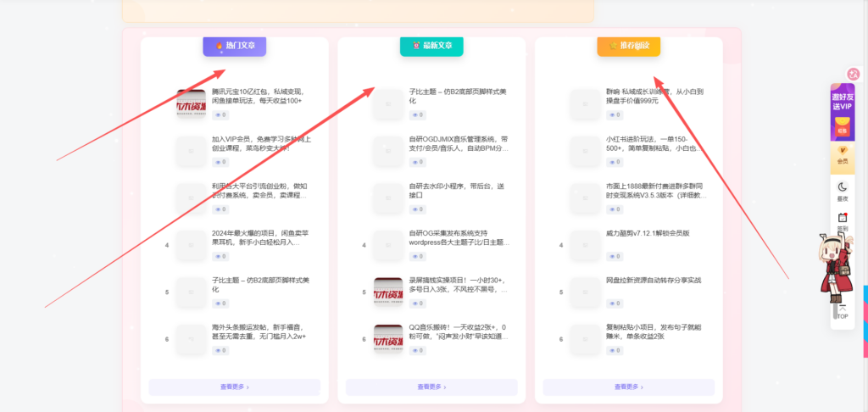Click the pink translate icon above the sidebar
This screenshot has height=412, width=868.
tap(854, 74)
